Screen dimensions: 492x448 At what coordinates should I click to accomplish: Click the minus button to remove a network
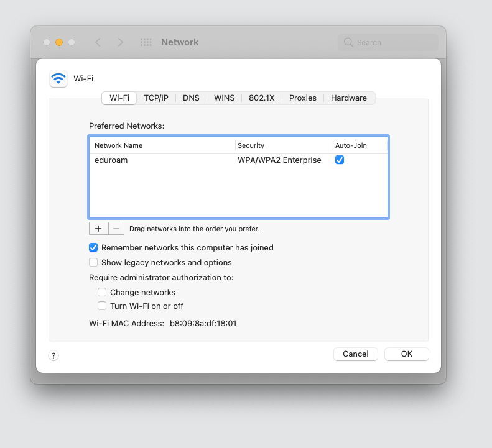tap(116, 229)
